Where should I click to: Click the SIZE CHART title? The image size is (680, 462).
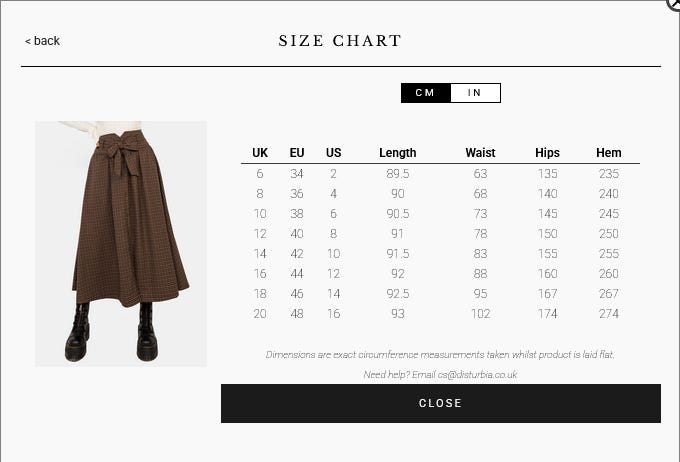[340, 41]
